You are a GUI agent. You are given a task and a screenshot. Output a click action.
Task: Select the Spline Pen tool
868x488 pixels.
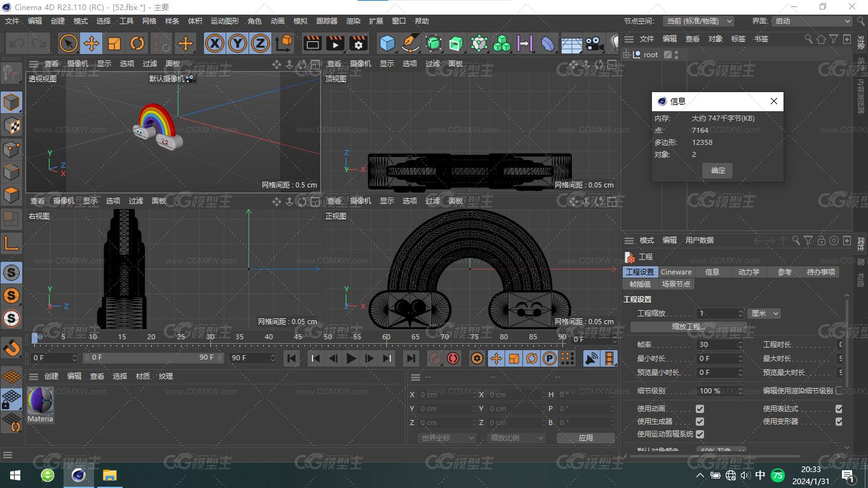410,43
